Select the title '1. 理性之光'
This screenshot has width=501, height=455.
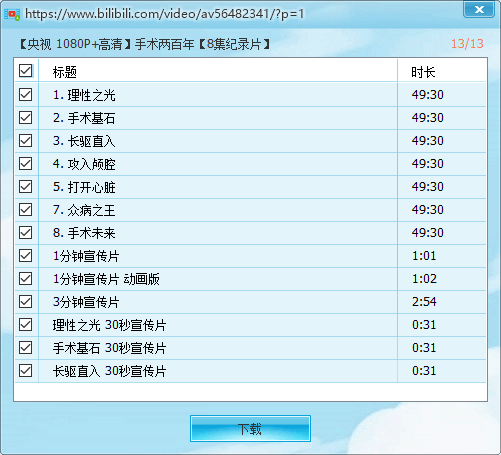click(84, 95)
